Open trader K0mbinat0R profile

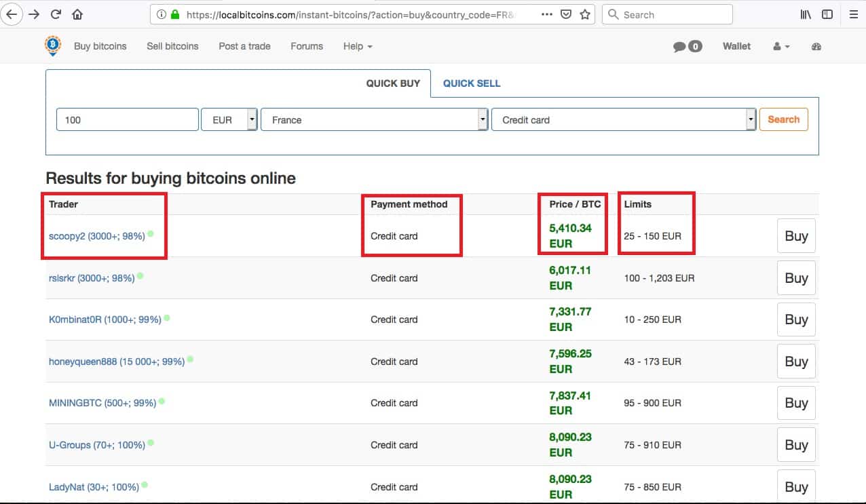point(105,319)
